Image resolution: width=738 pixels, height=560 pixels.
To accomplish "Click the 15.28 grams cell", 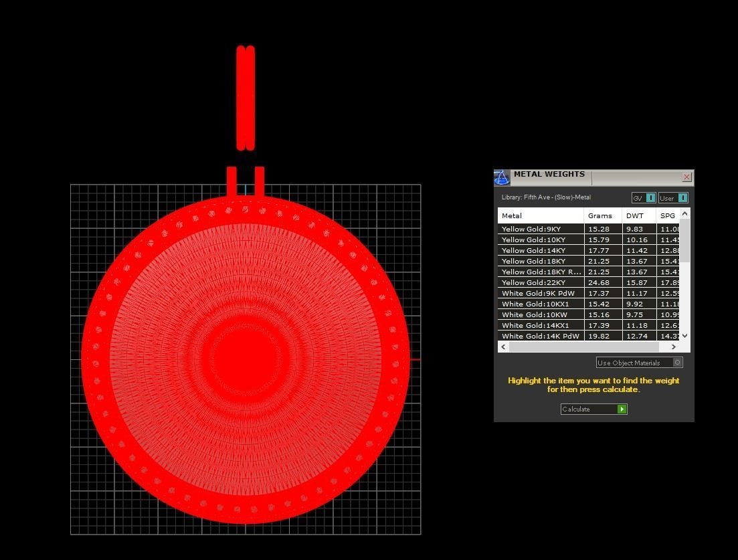I will click(x=603, y=229).
